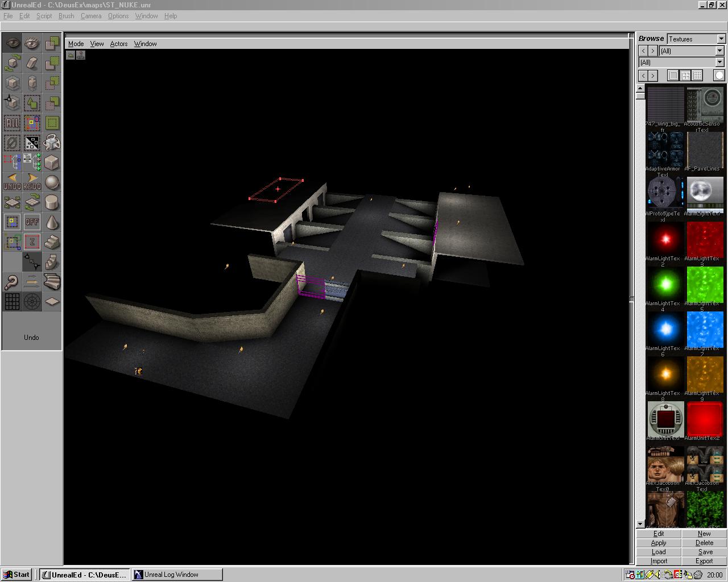Toggle rotation snap with the radial grid icon
This screenshot has width=728, height=582.
click(x=32, y=301)
